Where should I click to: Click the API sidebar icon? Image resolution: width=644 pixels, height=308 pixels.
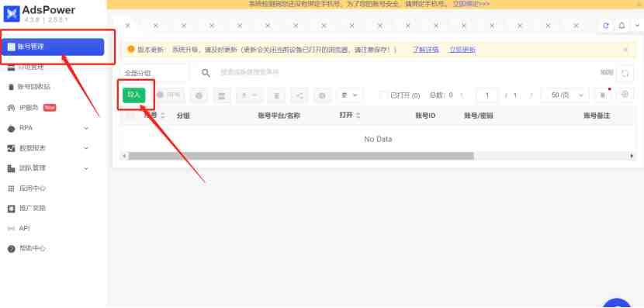click(12, 228)
